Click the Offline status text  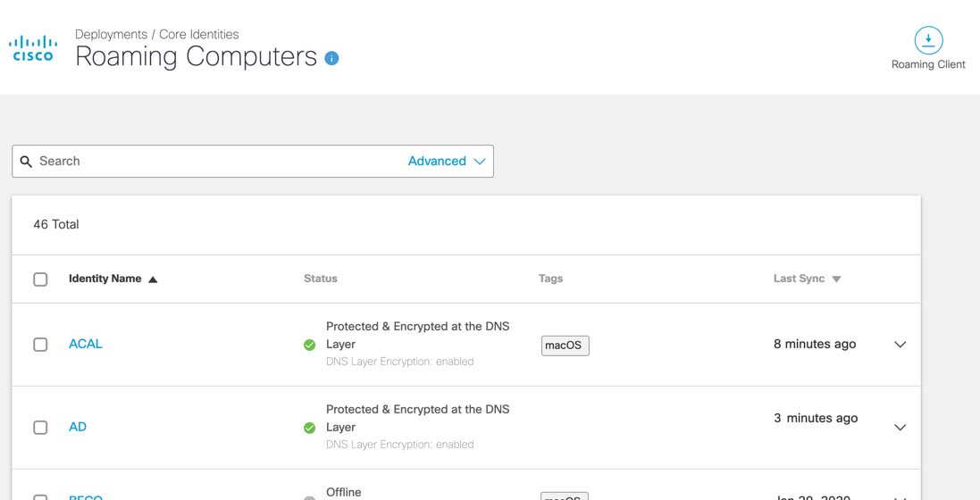(344, 493)
